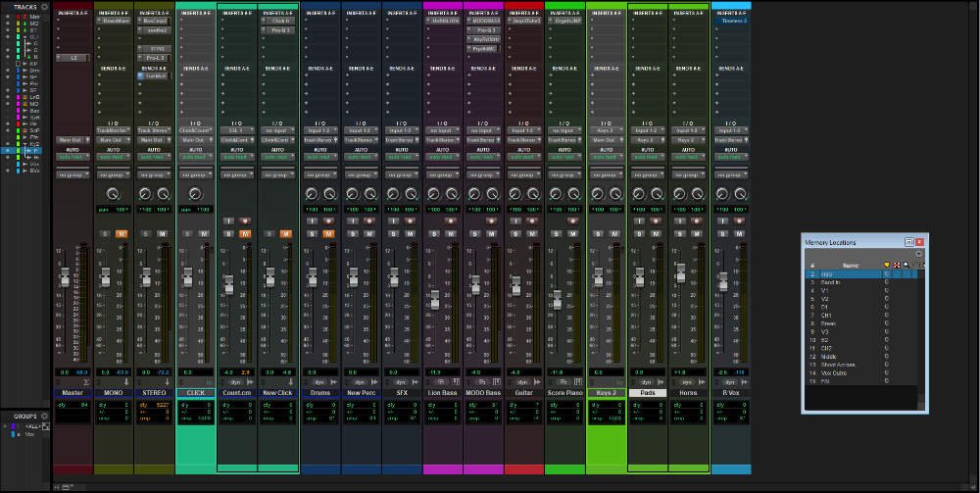Viewport: 980px width, 493px height.
Task: Unmute the Drums track
Action: point(328,233)
